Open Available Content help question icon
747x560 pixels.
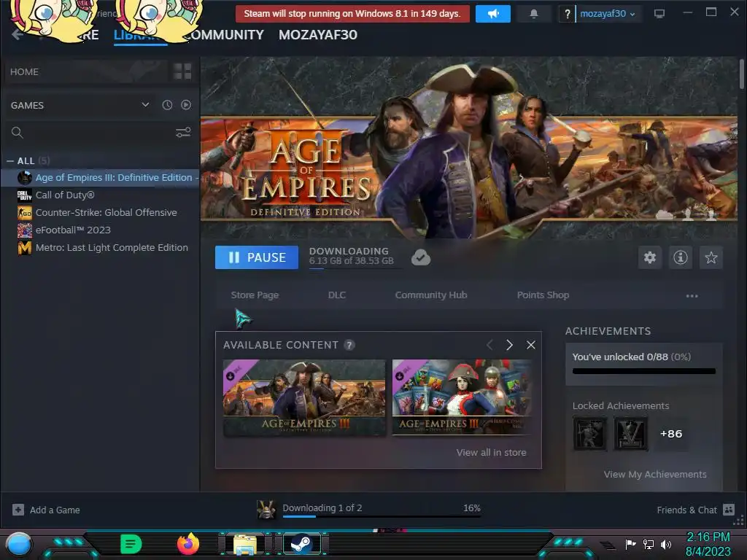tap(349, 345)
